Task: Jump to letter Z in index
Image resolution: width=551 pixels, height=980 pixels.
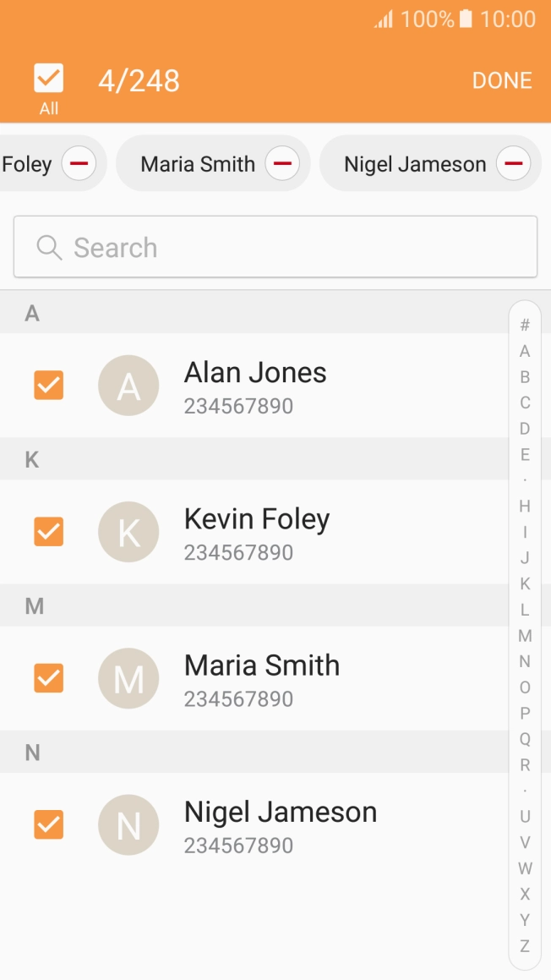Action: (x=525, y=945)
